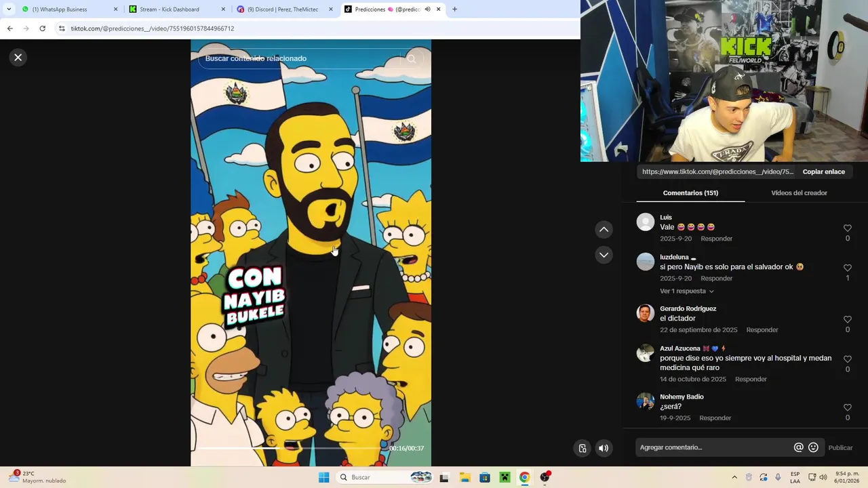Screen dimensions: 868x488
Task: Click the browser forward arrow
Action: [26, 28]
